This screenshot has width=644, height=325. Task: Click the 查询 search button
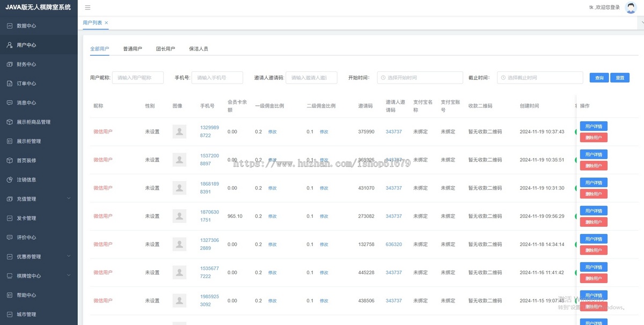click(599, 78)
